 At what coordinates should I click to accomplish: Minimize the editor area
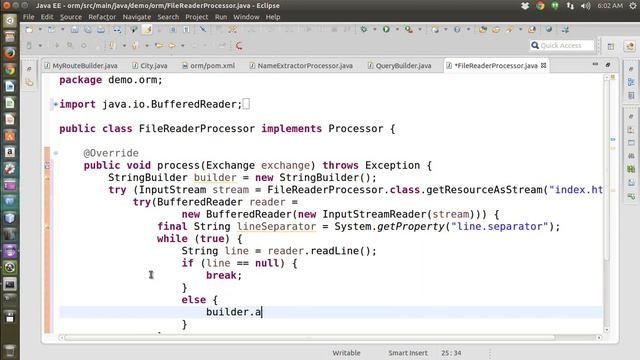coord(595,64)
